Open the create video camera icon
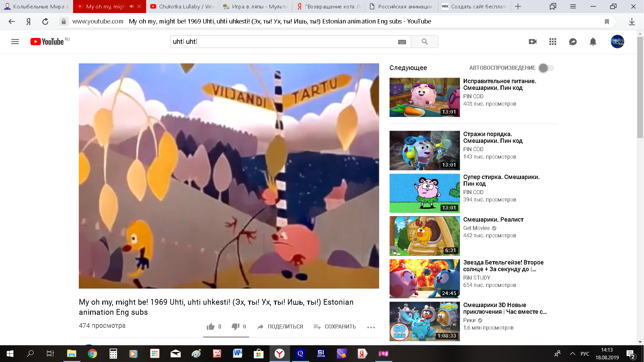The image size is (644, 362). tap(533, 42)
